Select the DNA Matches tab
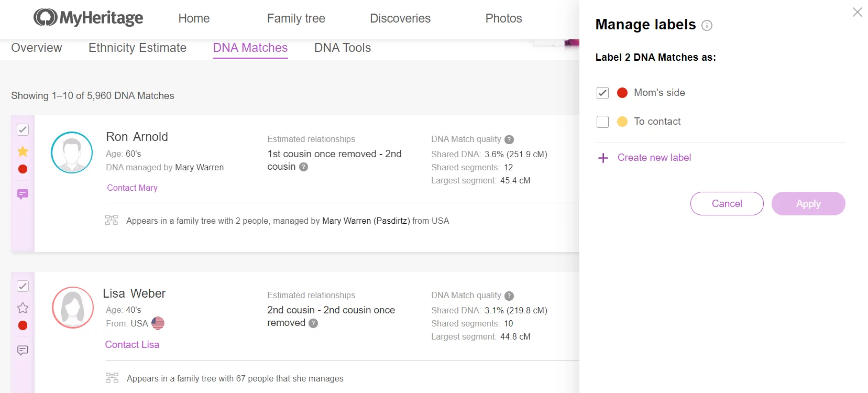This screenshot has height=393, width=868. (250, 48)
